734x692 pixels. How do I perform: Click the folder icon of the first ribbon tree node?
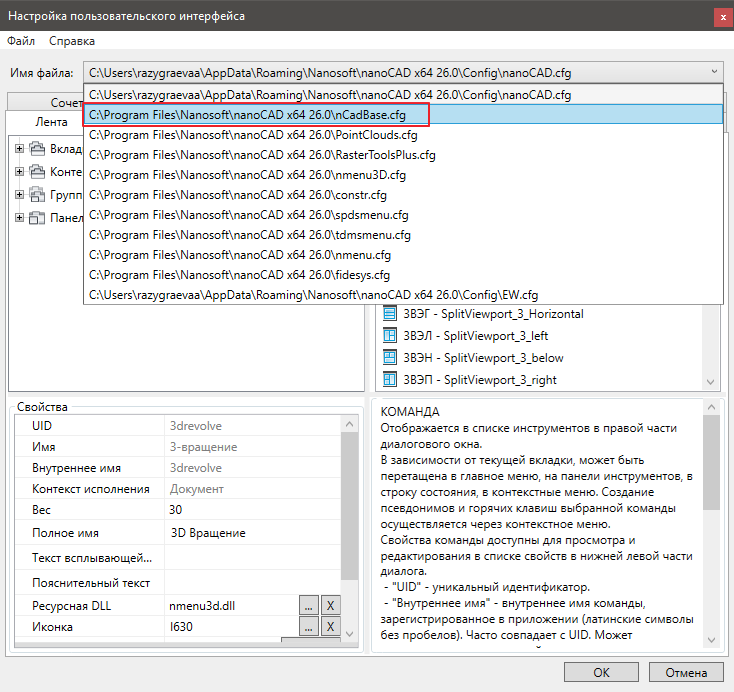[37, 149]
